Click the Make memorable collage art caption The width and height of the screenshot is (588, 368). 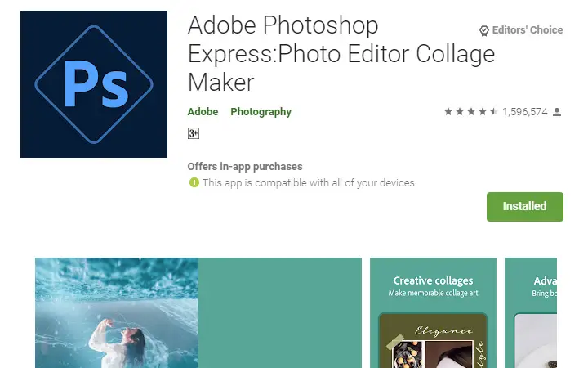[433, 293]
